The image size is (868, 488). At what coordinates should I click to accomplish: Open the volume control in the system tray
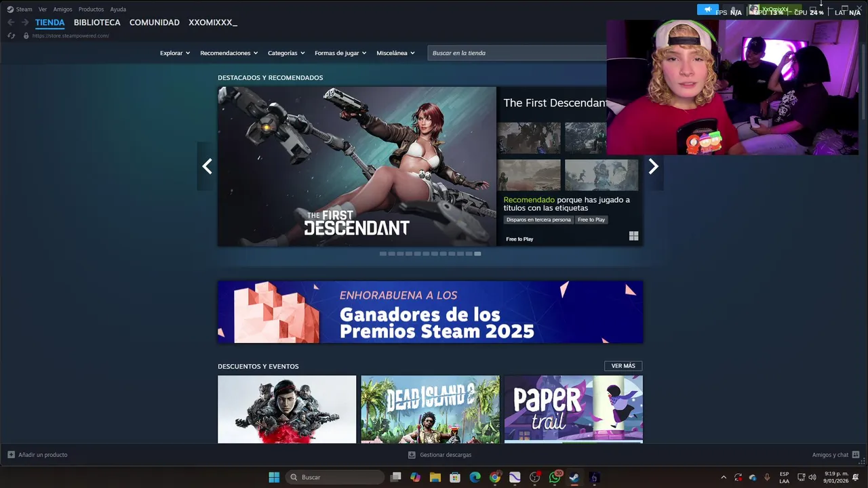coord(812,477)
